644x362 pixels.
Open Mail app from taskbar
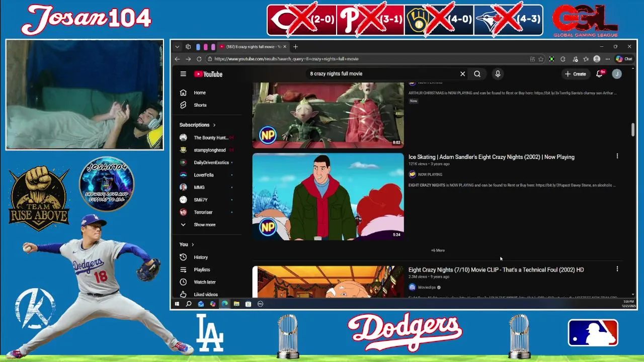tap(201, 304)
